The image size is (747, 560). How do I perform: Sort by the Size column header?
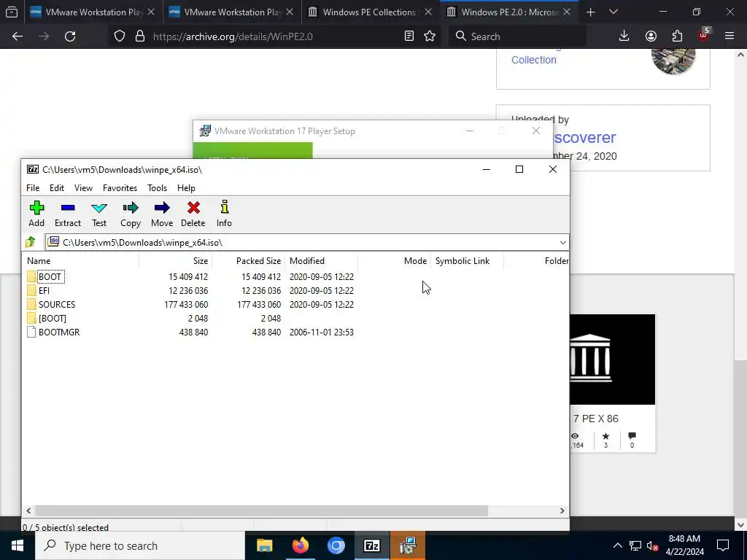[175, 261]
